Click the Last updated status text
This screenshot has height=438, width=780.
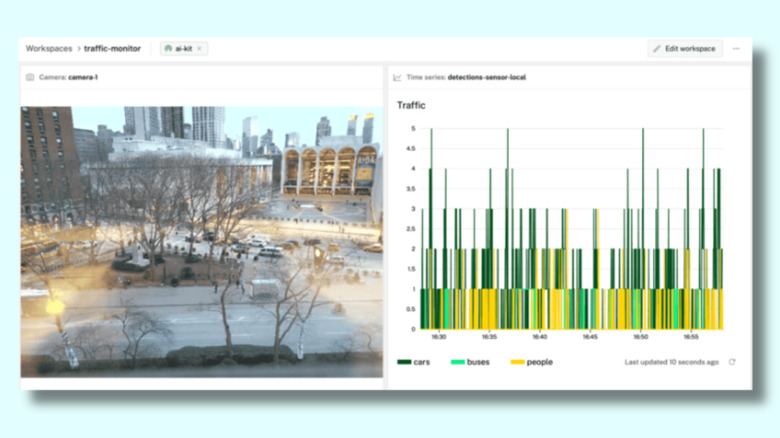[671, 362]
